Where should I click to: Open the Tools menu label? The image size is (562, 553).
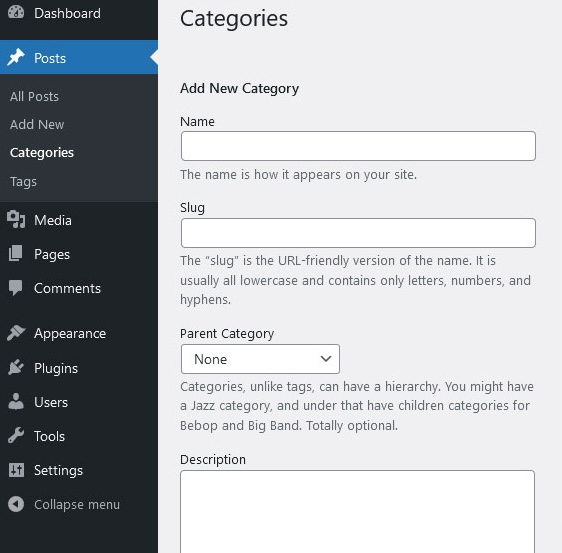tap(49, 436)
